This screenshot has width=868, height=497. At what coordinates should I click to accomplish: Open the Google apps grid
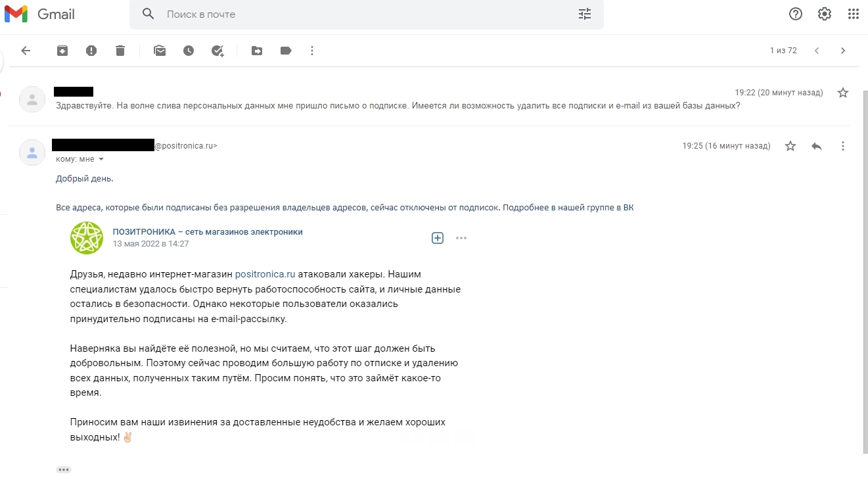pyautogui.click(x=854, y=14)
